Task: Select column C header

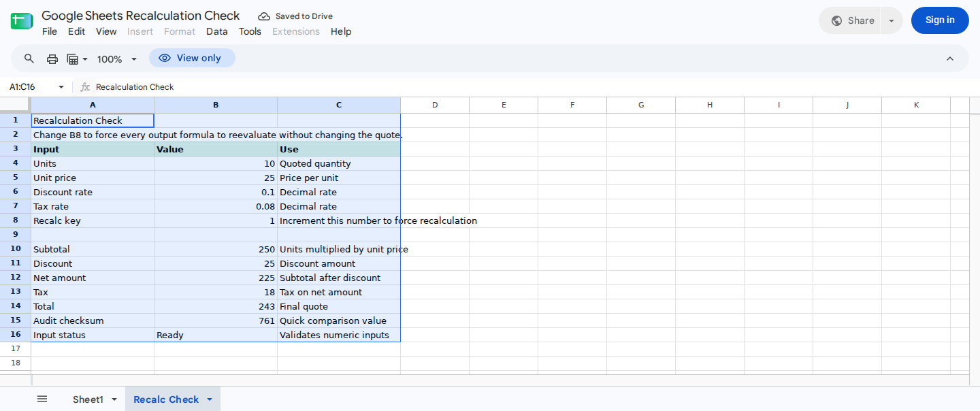Action: point(339,105)
